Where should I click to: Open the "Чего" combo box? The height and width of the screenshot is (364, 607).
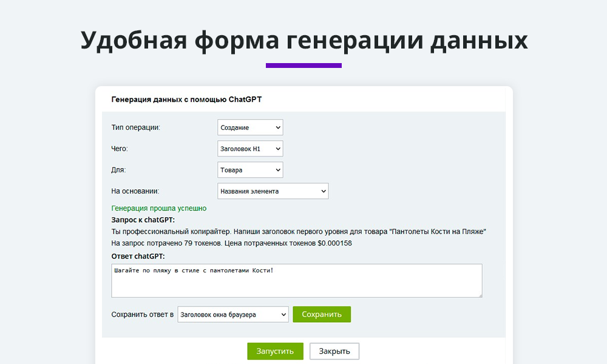[x=249, y=148]
